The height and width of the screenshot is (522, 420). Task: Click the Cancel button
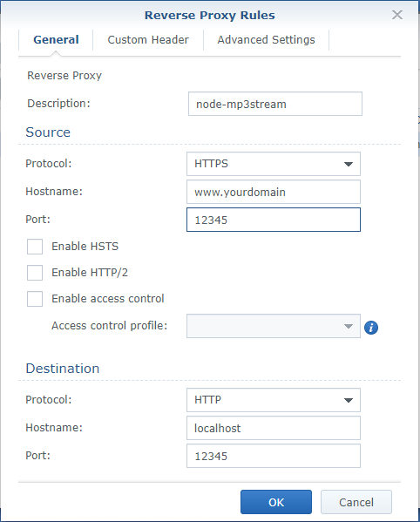point(356,502)
